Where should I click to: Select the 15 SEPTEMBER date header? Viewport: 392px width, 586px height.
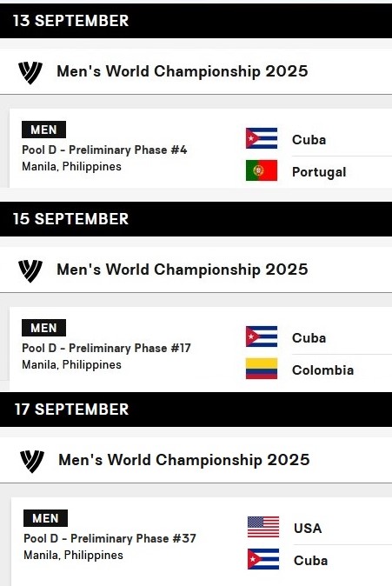click(196, 219)
